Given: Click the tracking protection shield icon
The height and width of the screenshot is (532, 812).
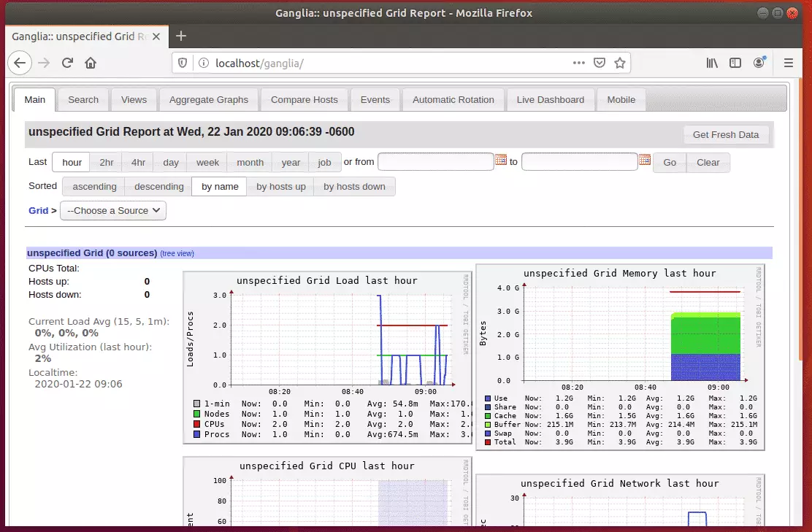Looking at the screenshot, I should [x=183, y=63].
